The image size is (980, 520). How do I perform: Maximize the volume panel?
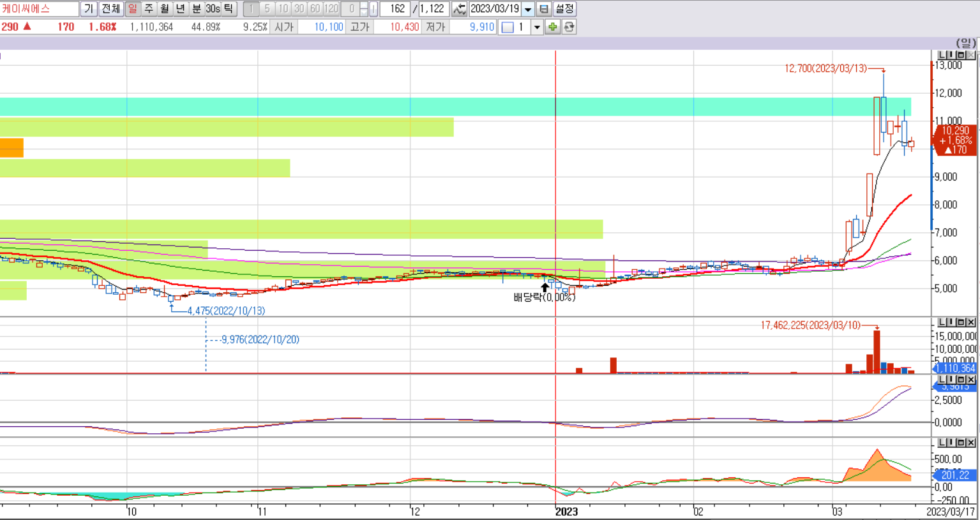click(961, 322)
